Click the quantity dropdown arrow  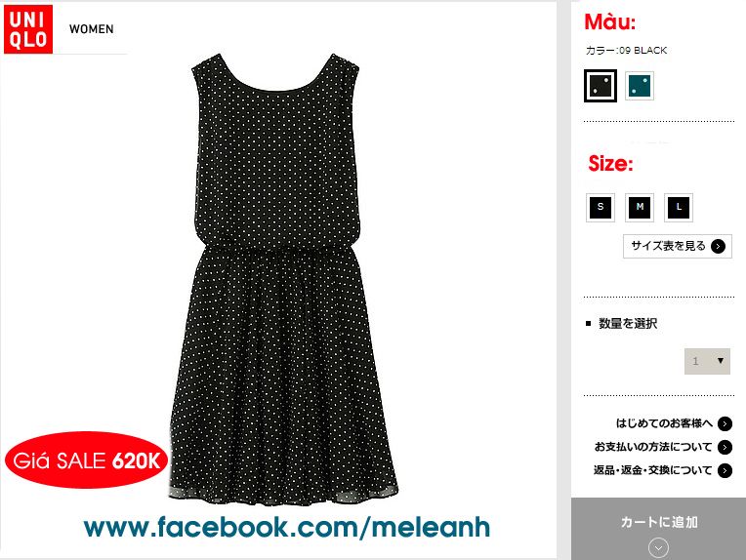coord(721,361)
